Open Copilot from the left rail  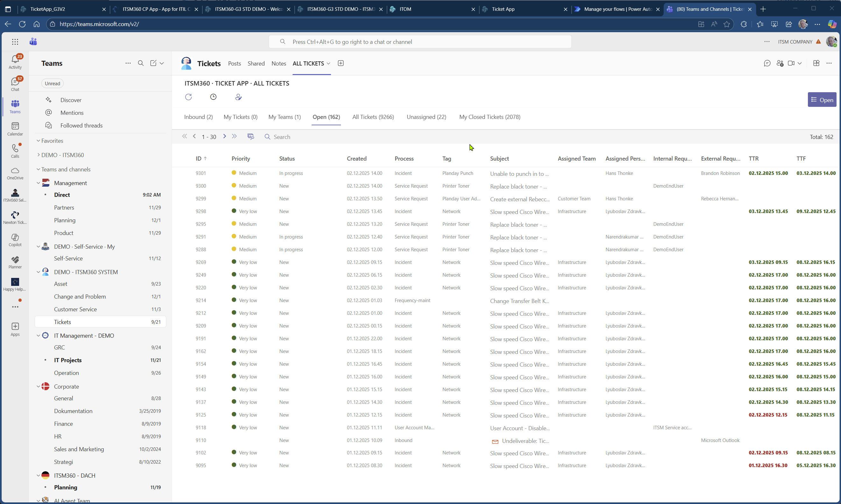(x=15, y=239)
